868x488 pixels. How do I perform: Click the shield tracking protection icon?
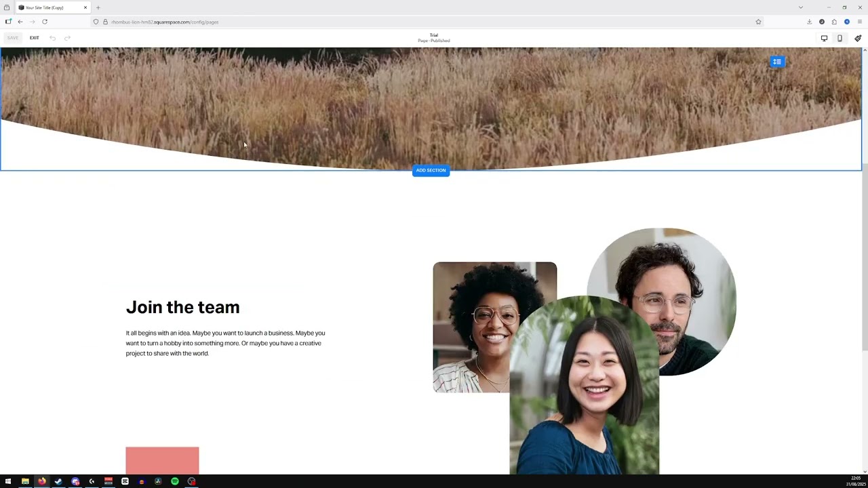click(x=96, y=22)
